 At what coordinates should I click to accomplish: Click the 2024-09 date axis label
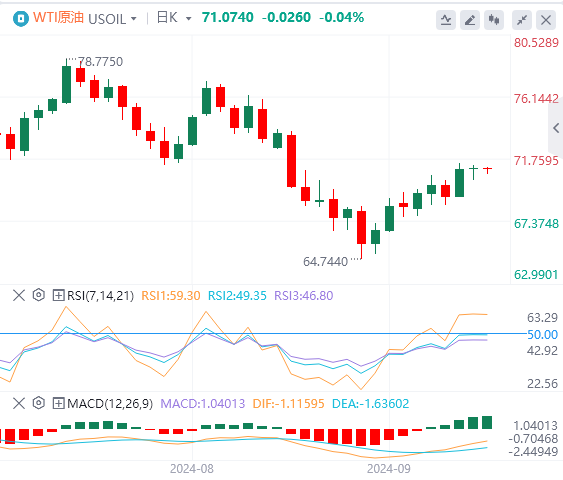pos(388,469)
